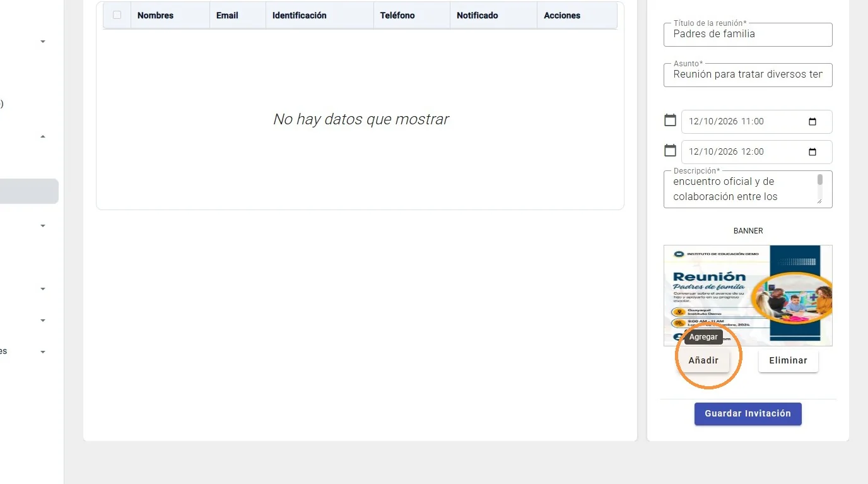The height and width of the screenshot is (484, 868).
Task: Click calendar icon beside 12/10/2026 12:00 field
Action: pyautogui.click(x=670, y=150)
